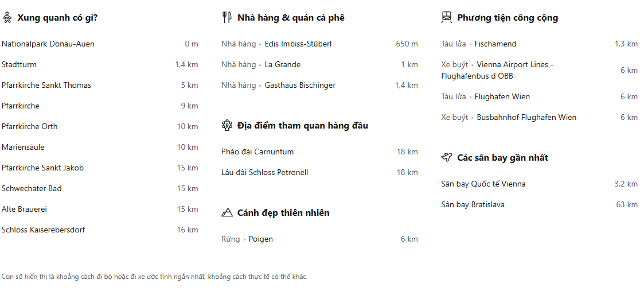The width and height of the screenshot is (644, 295).
Task: Open Gasthaus Bischinger restaurant entry
Action: point(300,86)
